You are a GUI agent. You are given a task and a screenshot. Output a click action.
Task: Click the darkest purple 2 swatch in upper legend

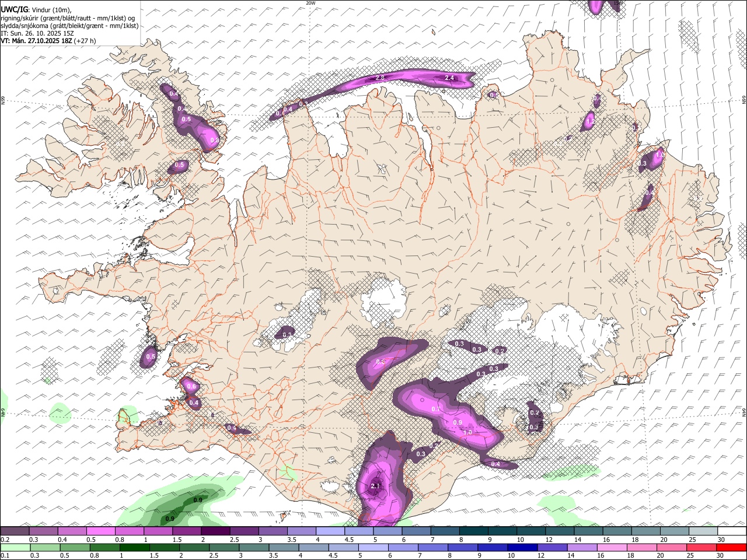pyautogui.click(x=215, y=531)
